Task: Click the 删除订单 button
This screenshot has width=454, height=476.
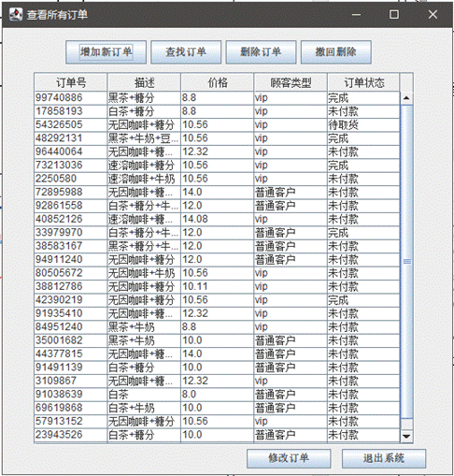Action: click(261, 52)
